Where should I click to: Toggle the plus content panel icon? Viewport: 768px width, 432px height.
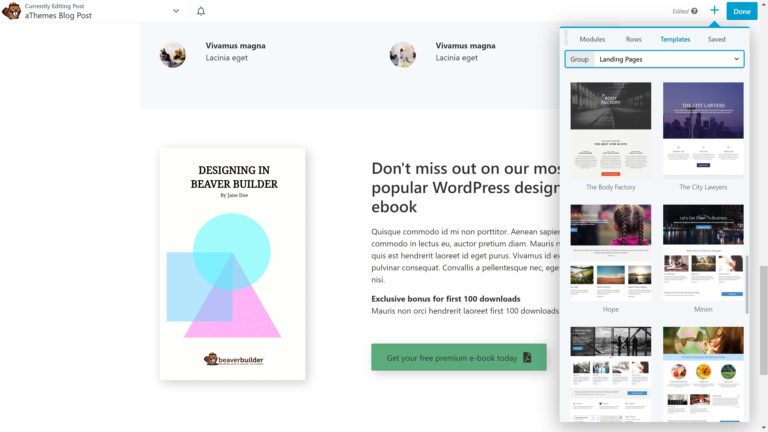[714, 10]
